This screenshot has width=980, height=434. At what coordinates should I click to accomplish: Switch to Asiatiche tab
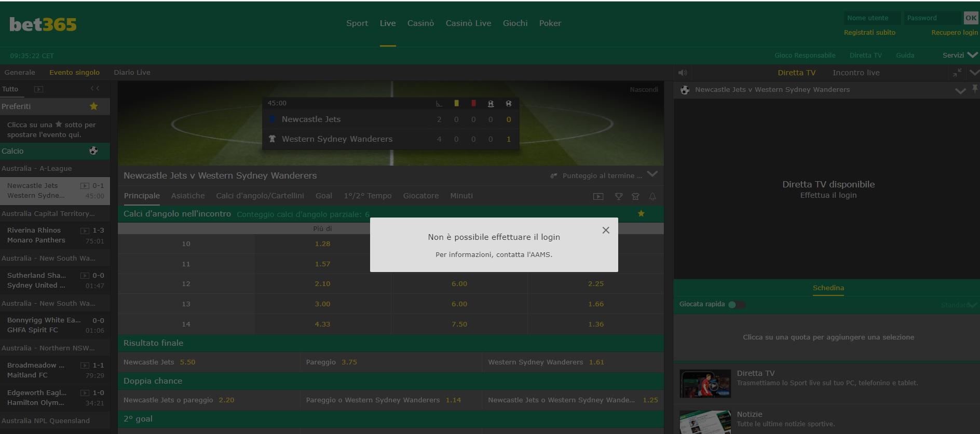[188, 196]
